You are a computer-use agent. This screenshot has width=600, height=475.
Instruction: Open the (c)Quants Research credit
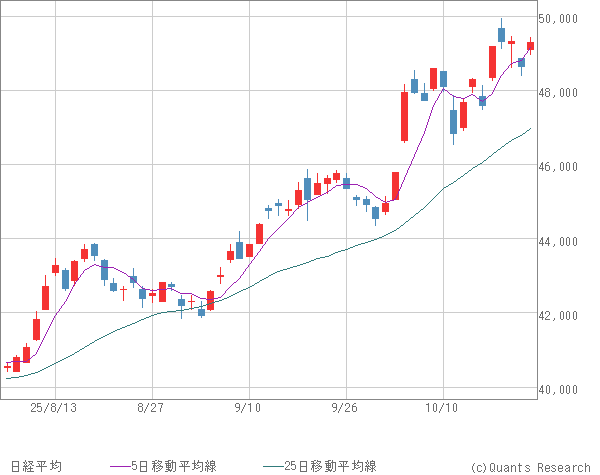(530, 467)
